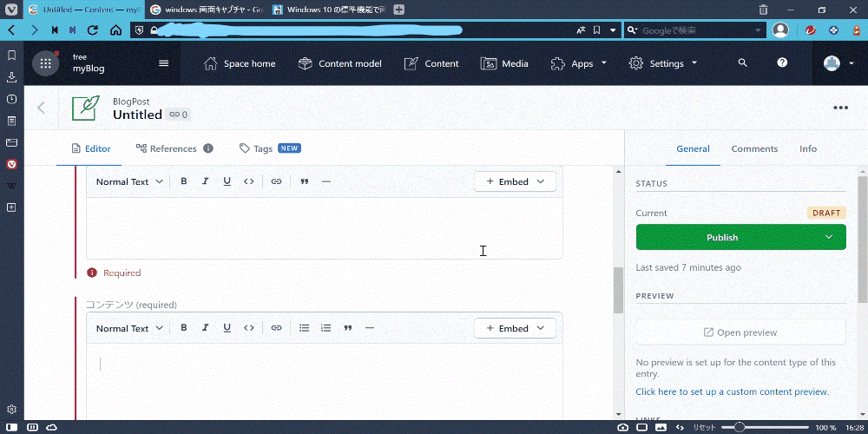Expand the コンテンツ editor Normal Text dropdown
Image resolution: width=868 pixels, height=434 pixels.
[129, 328]
